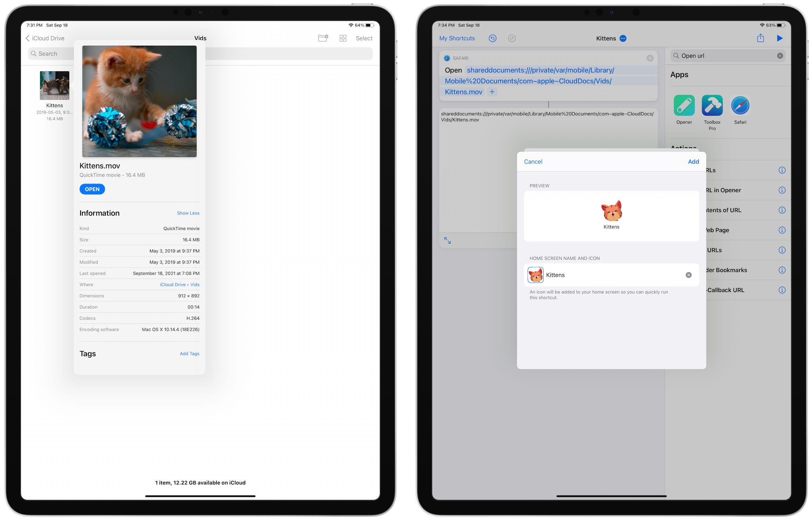812x521 pixels.
Task: Click the Kittens shortcut home screen icon
Action: point(536,274)
